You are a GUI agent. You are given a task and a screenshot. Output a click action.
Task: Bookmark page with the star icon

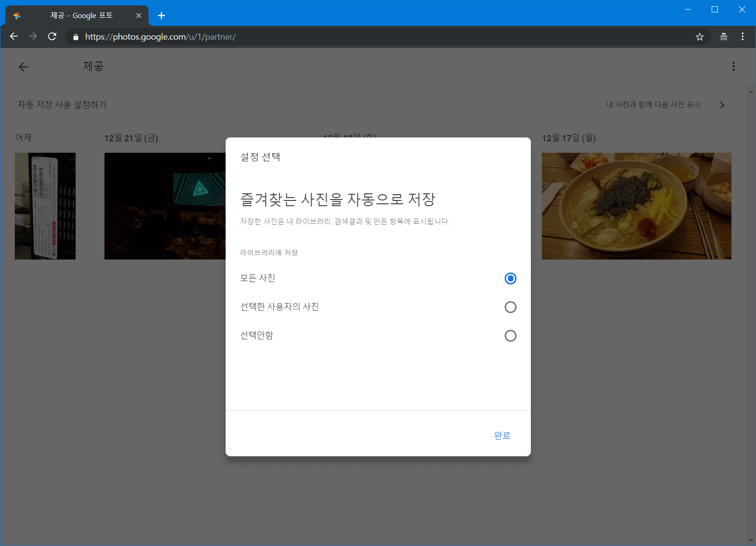699,37
